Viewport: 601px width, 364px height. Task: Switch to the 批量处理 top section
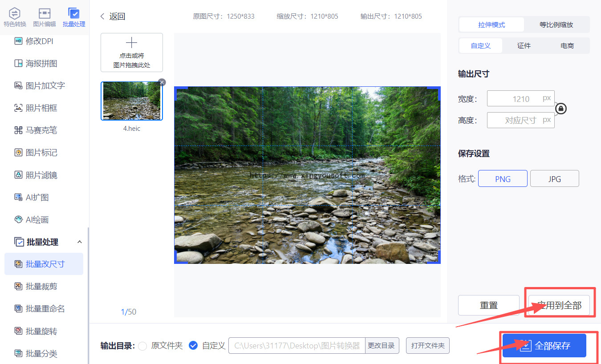[74, 17]
